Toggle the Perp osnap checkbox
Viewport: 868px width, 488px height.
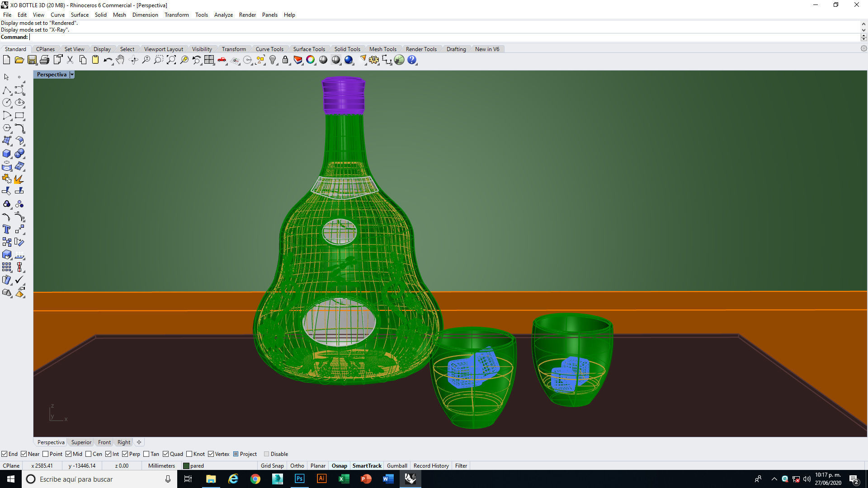(125, 454)
